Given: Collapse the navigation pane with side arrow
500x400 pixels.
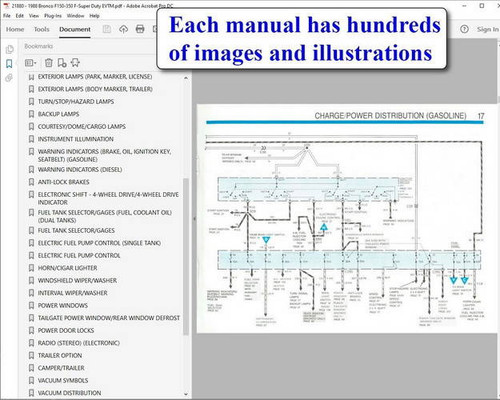Looking at the screenshot, I should pyautogui.click(x=194, y=219).
